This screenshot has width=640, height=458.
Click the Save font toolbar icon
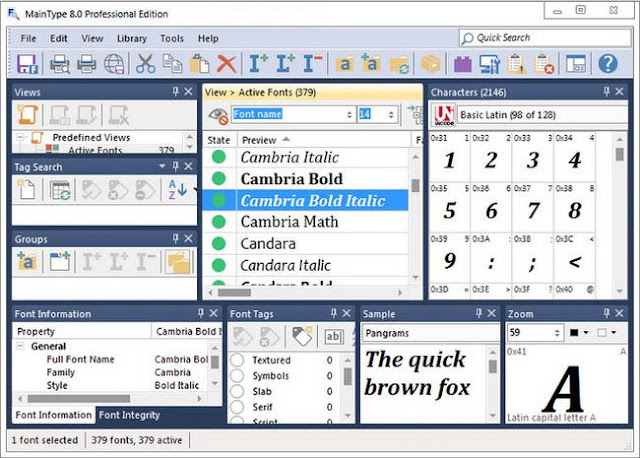point(27,64)
